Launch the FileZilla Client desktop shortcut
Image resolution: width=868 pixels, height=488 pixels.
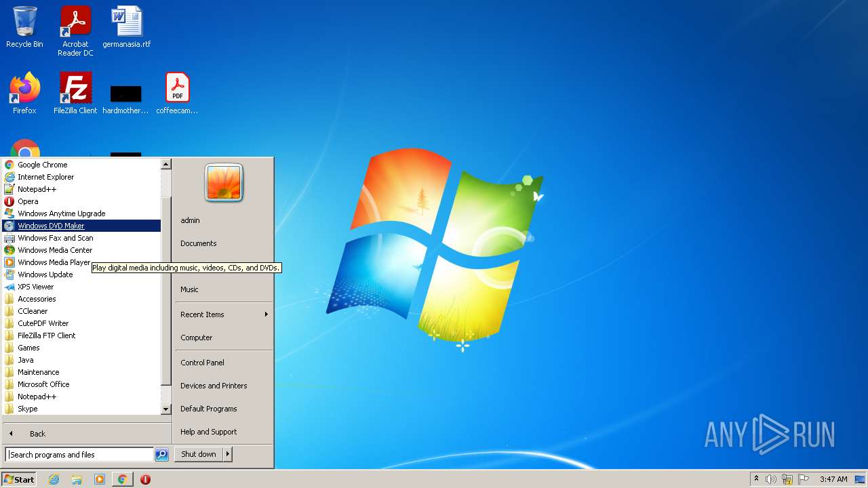pos(75,93)
